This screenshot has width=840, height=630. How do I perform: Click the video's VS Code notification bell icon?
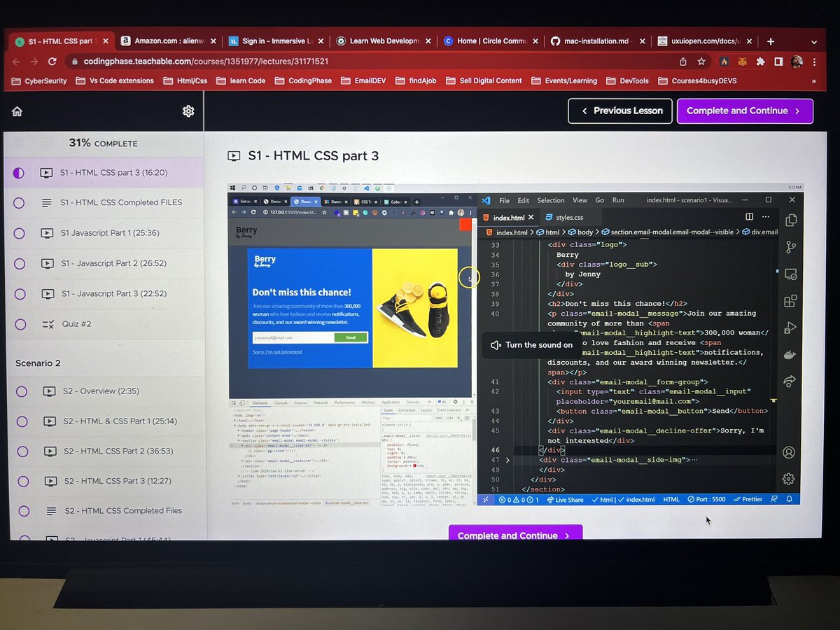(x=789, y=499)
